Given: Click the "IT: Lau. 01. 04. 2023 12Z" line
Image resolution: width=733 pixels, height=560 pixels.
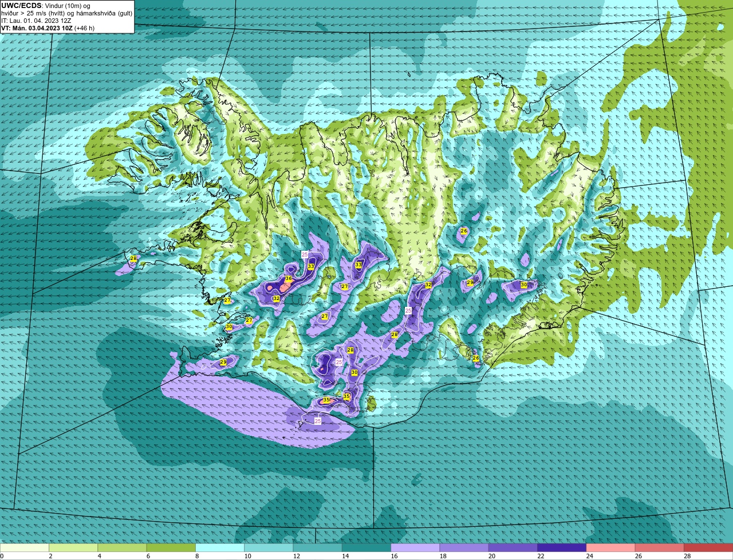Looking at the screenshot, I should (36, 21).
